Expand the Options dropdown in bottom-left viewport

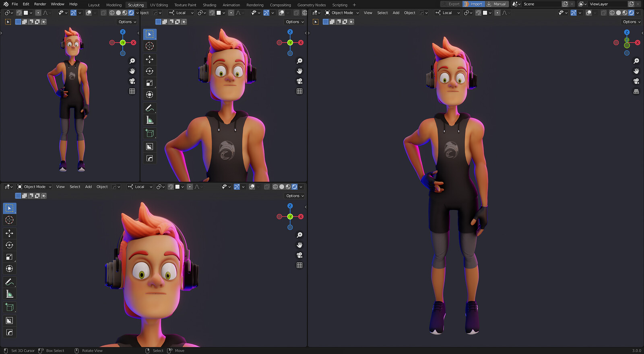point(295,196)
